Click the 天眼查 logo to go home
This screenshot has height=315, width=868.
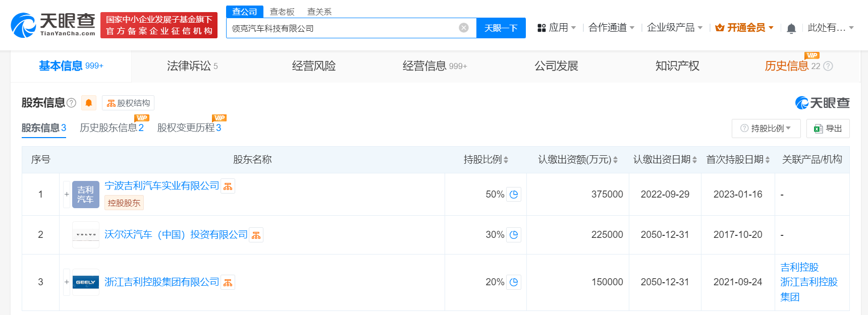53,25
